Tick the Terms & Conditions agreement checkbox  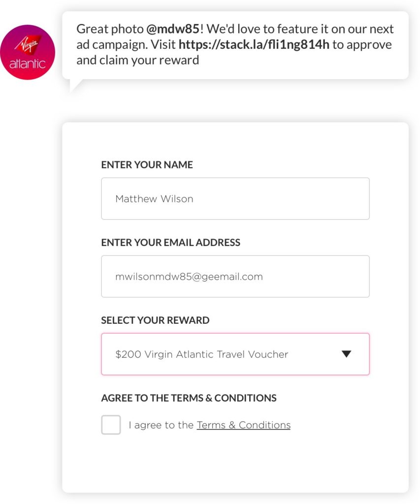pyautogui.click(x=111, y=425)
